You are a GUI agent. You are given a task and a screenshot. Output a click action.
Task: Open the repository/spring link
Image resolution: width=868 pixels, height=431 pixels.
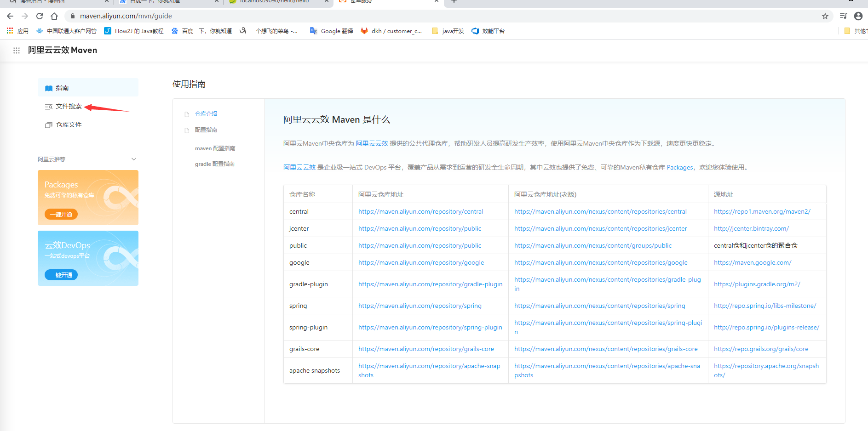[420, 306]
